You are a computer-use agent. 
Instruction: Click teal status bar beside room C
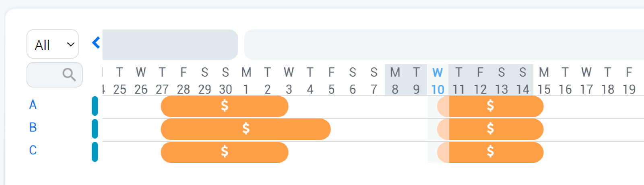point(95,152)
